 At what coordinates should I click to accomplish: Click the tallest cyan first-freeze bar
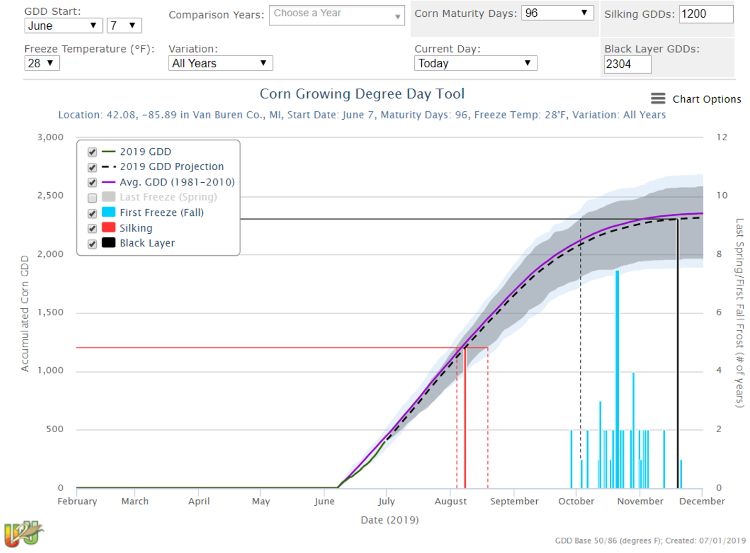point(617,379)
